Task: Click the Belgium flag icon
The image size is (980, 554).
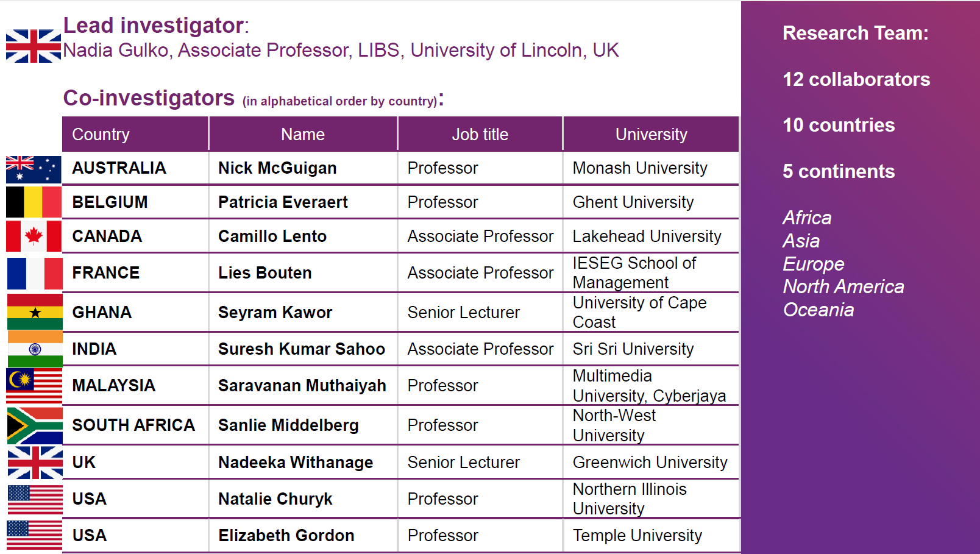Action: [x=34, y=202]
